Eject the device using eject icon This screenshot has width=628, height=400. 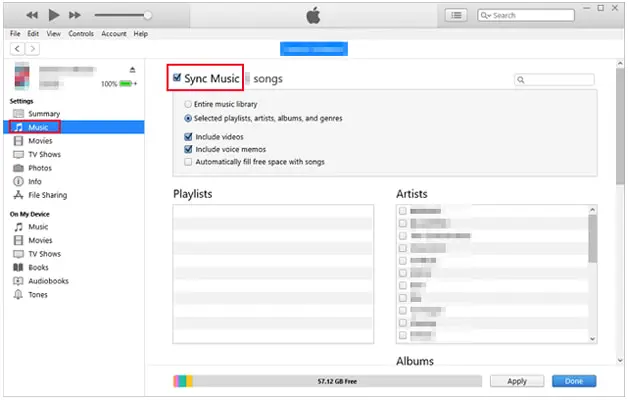point(132,70)
